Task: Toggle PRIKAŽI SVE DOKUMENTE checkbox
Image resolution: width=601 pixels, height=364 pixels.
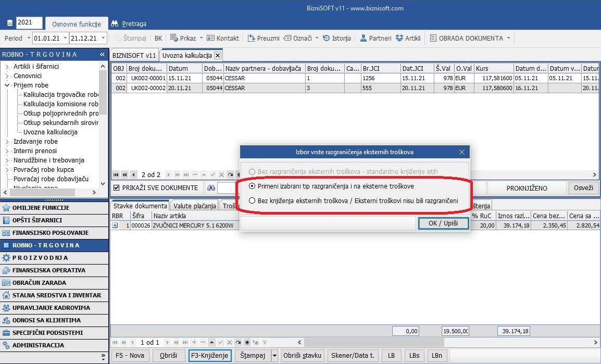Action: [x=117, y=188]
